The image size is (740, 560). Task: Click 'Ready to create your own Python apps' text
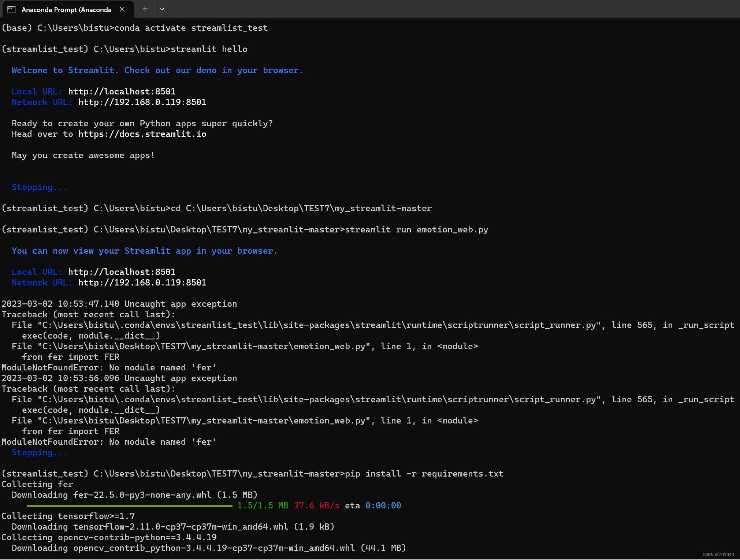[x=142, y=123]
